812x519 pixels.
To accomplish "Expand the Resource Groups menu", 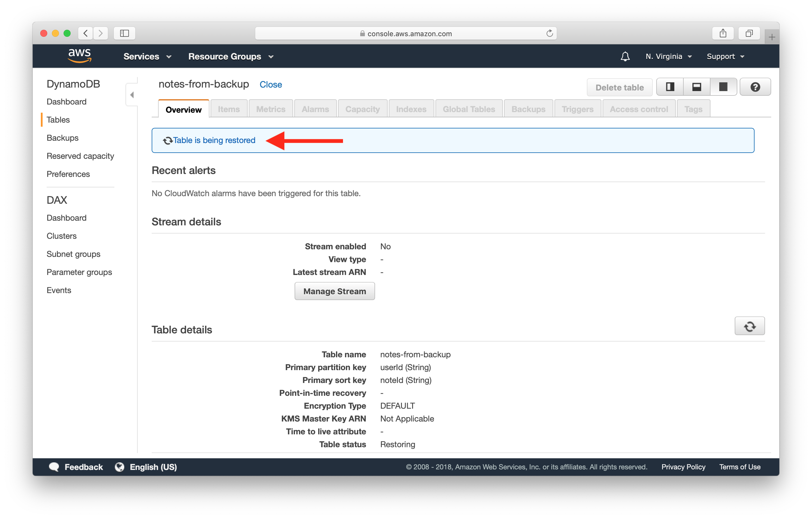I will pyautogui.click(x=230, y=56).
